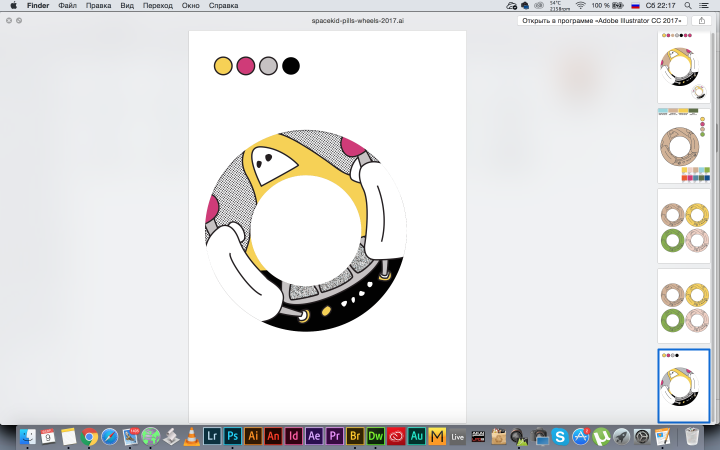Launch Photoshop from the Dock

(232, 436)
